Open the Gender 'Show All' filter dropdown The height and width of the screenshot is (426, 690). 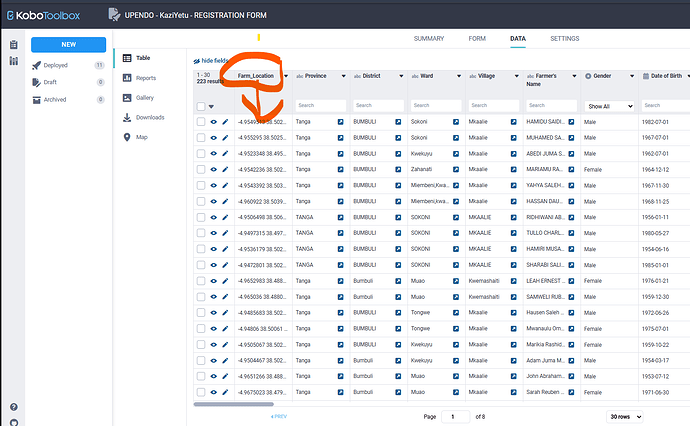click(610, 106)
